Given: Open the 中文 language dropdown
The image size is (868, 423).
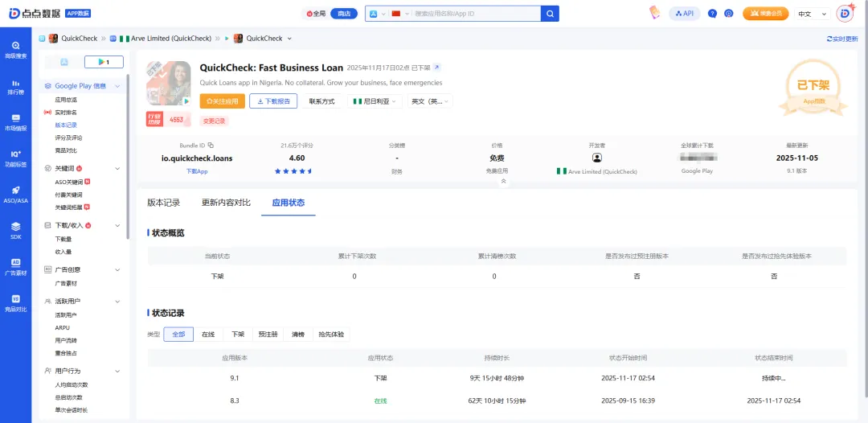Looking at the screenshot, I should pyautogui.click(x=809, y=14).
